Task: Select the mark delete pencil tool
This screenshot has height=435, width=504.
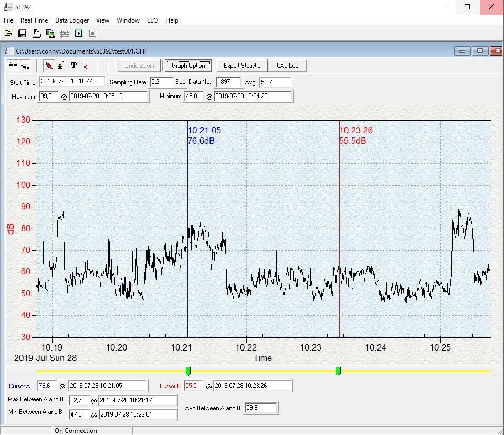Action: [60, 66]
